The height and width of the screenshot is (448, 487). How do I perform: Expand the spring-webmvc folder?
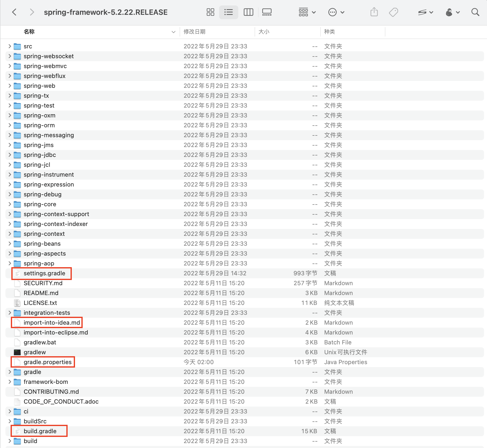tap(10, 66)
